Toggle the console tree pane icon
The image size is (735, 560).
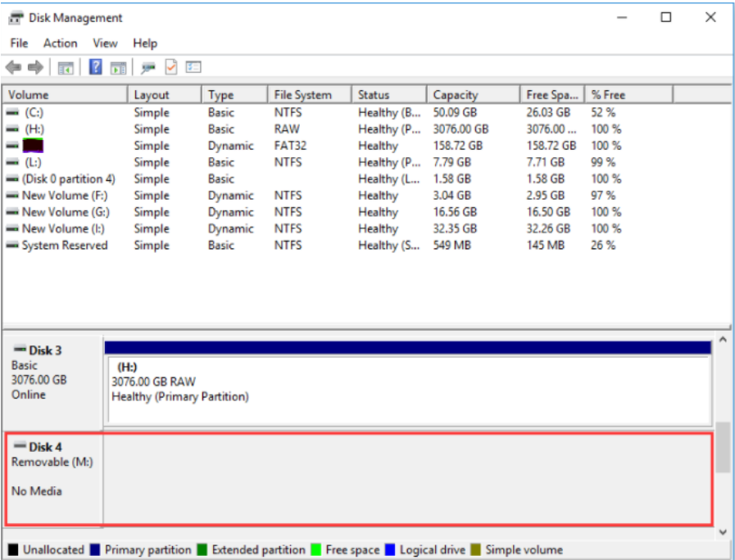[x=66, y=67]
